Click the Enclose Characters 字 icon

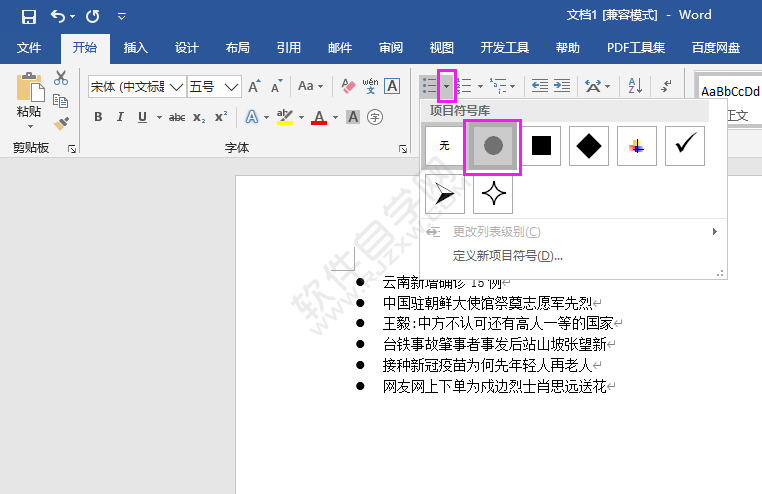pos(375,117)
